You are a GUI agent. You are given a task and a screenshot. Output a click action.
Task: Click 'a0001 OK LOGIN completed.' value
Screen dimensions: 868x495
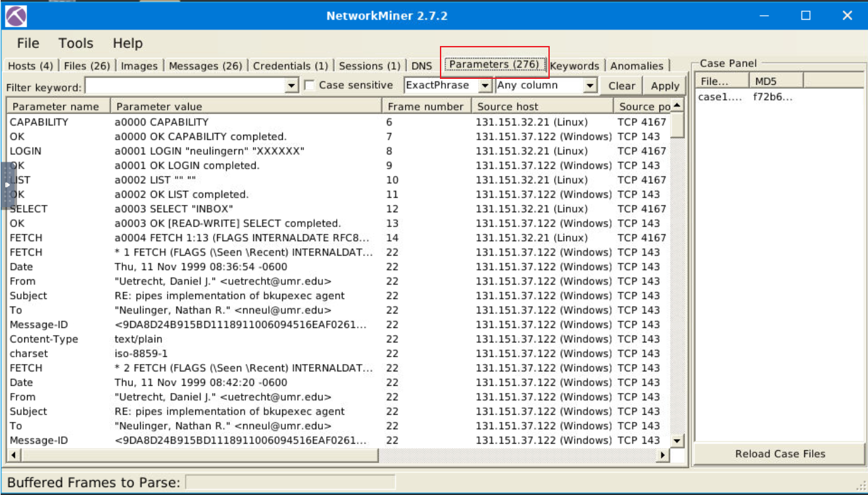point(187,166)
